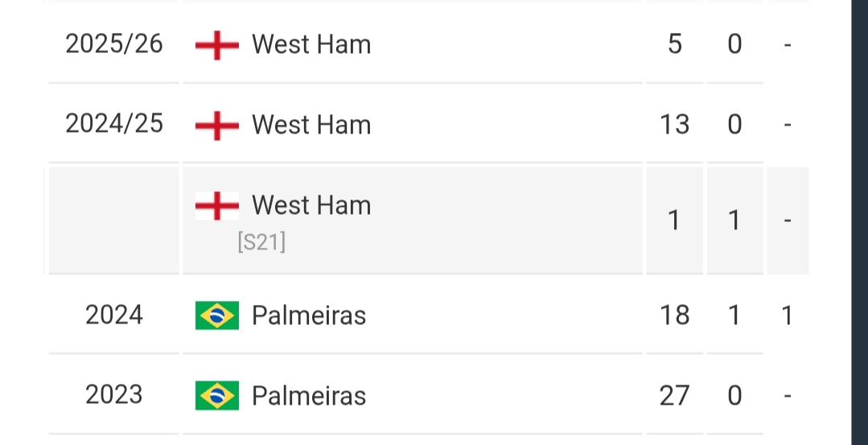Screen dimensions: 868x445
Task: Open Palmeiras from the 2023 season
Action: point(309,396)
